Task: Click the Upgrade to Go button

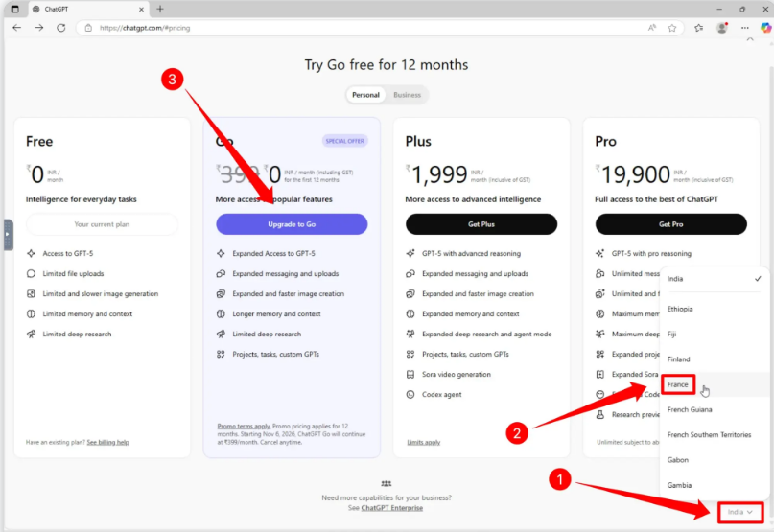Action: click(292, 224)
